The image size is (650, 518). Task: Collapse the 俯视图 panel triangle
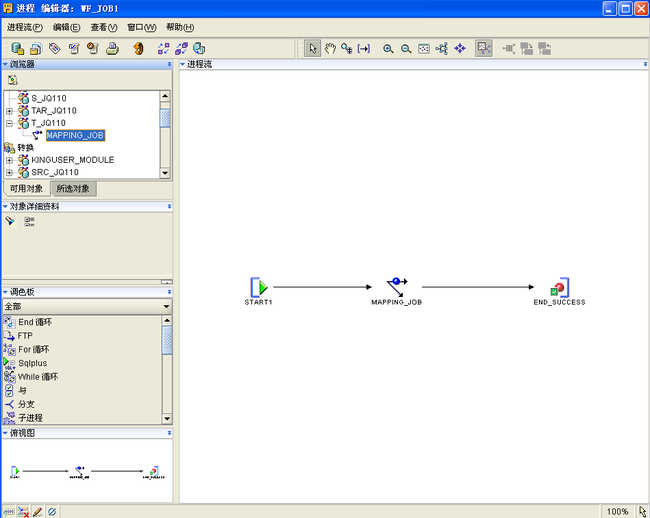point(5,433)
